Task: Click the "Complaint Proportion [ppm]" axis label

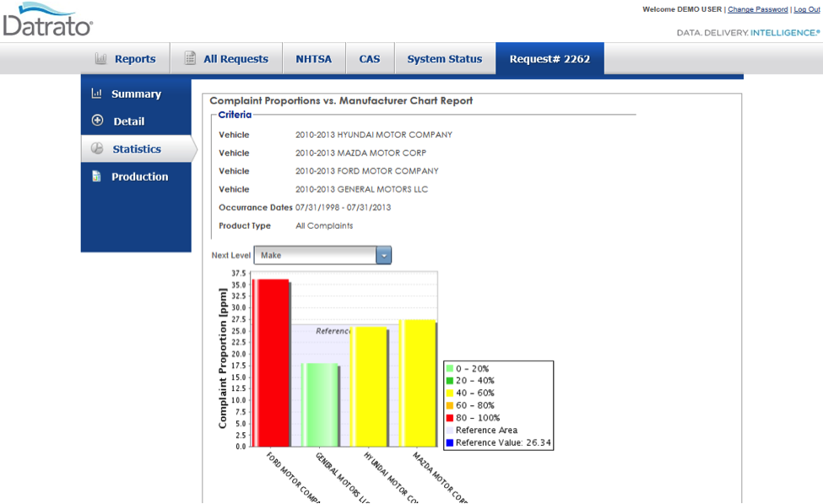Action: click(x=223, y=358)
